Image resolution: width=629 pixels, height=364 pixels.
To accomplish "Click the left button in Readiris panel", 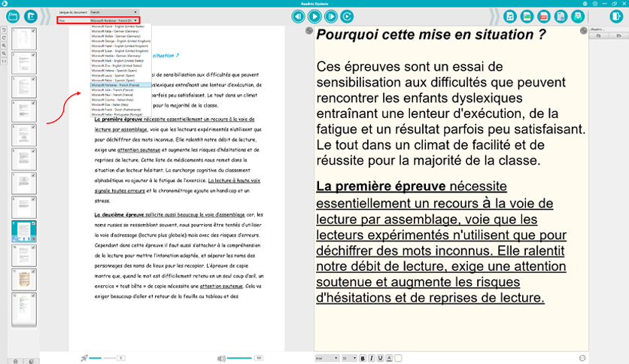I will 598,35.
